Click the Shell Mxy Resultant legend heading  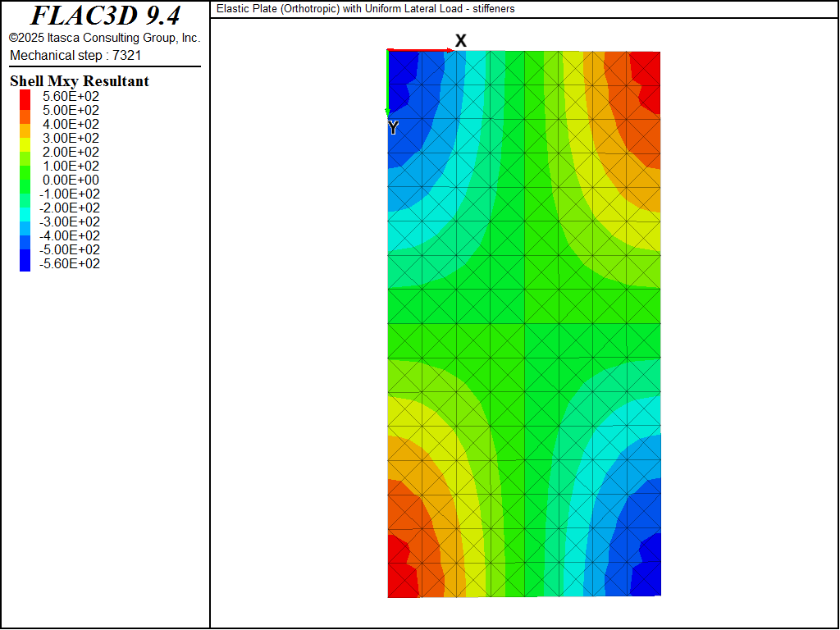(80, 81)
